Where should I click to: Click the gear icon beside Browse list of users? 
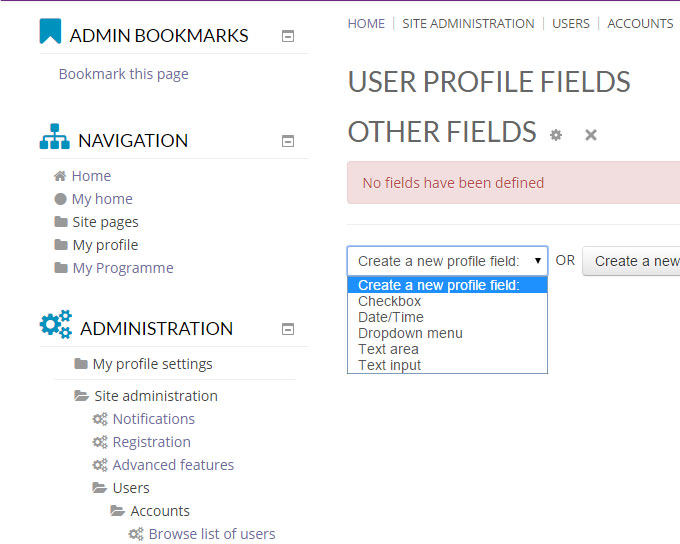136,534
